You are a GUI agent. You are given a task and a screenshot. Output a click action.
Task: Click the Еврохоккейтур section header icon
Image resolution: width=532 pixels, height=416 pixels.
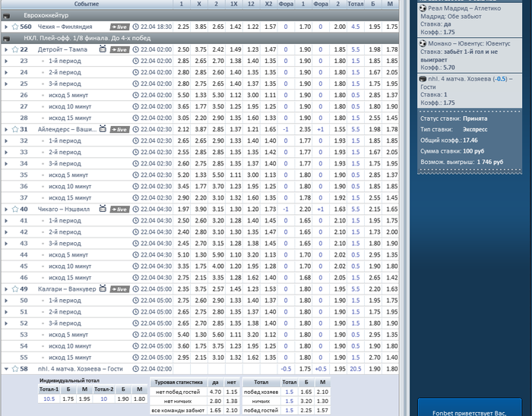click(6, 16)
